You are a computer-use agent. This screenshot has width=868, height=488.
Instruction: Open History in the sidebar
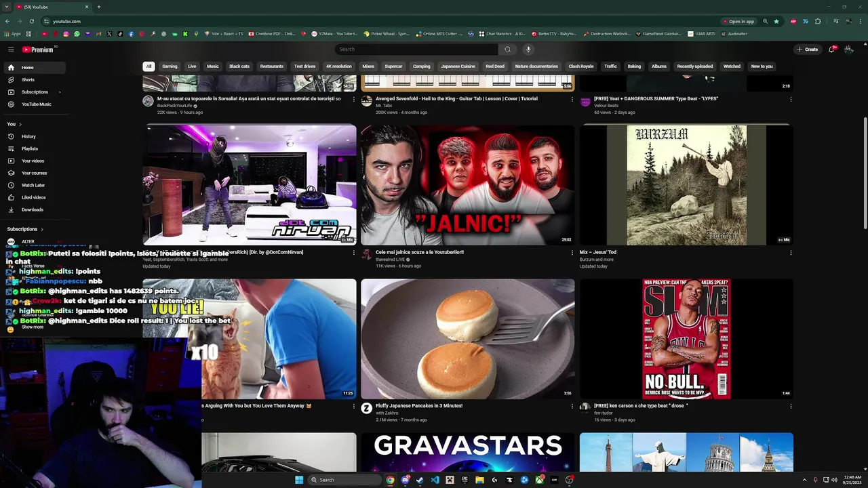coord(34,136)
